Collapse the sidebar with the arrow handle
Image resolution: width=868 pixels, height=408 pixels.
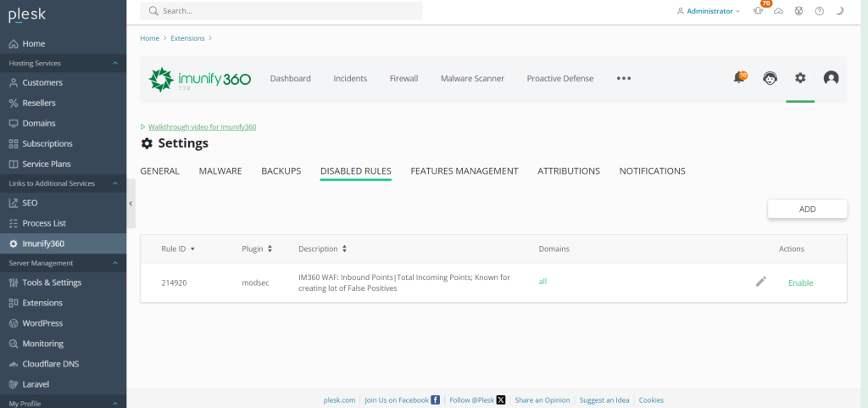pyautogui.click(x=131, y=204)
